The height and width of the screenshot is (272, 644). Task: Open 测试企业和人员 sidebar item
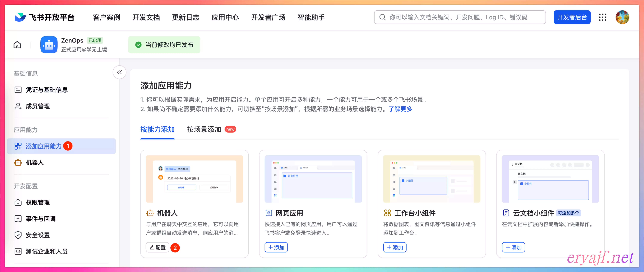(x=47, y=251)
